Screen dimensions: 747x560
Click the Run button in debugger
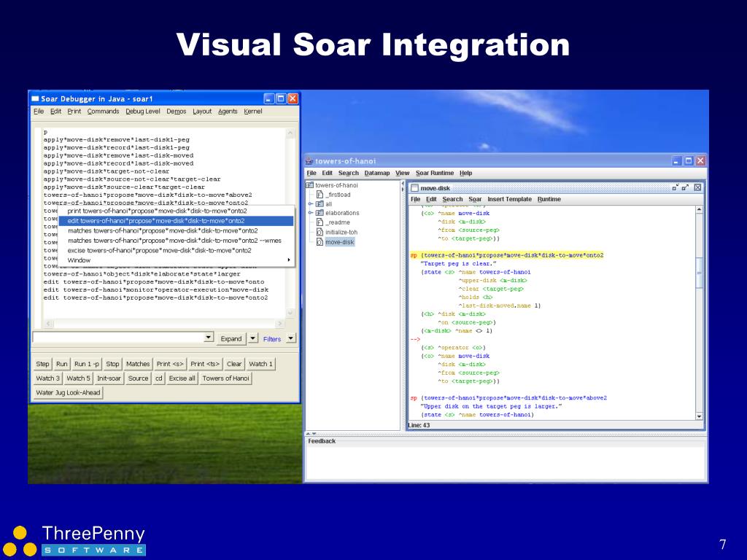coord(62,364)
